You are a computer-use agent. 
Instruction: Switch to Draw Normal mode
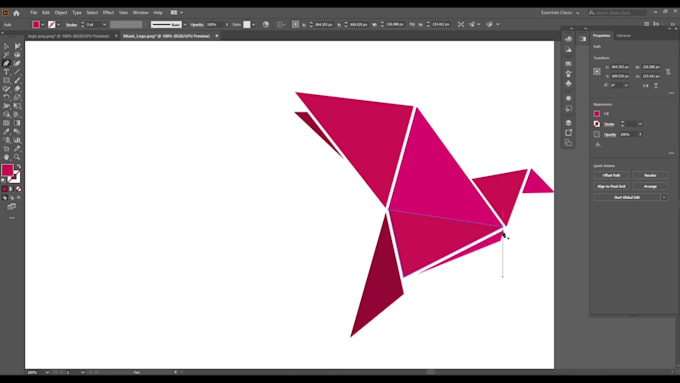(x=4, y=198)
